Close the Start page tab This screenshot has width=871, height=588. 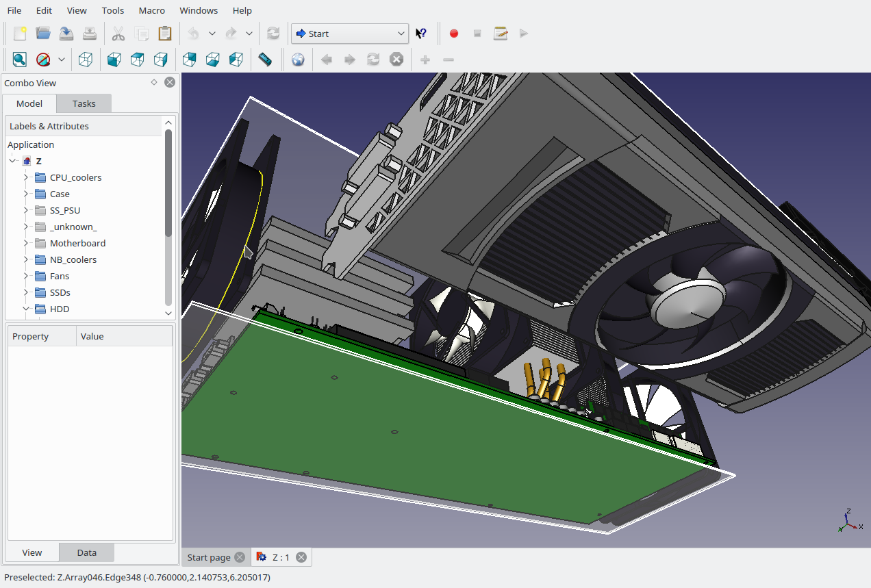pos(239,557)
